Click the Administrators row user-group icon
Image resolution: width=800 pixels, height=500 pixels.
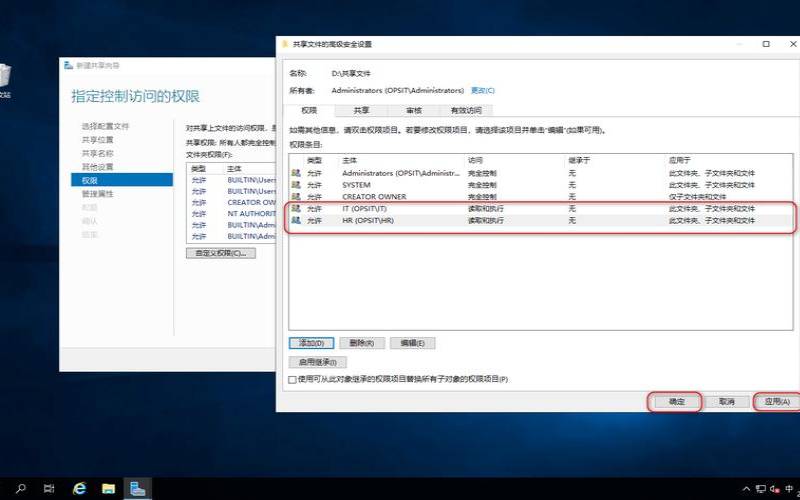(x=296, y=173)
